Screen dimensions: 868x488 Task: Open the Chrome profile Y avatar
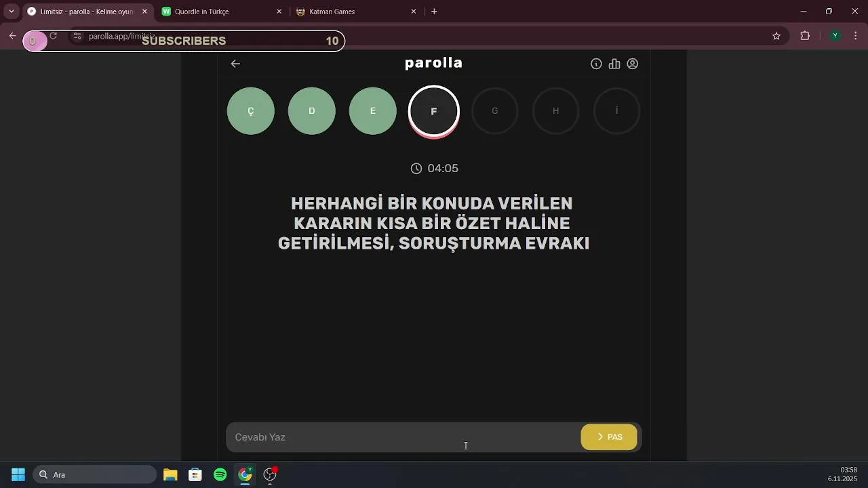click(x=835, y=36)
